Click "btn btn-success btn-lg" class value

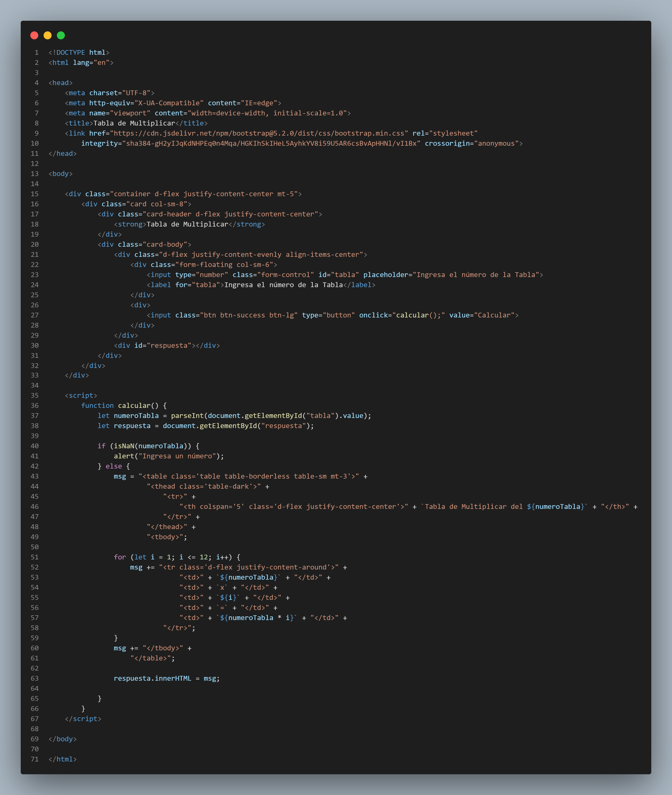(249, 315)
